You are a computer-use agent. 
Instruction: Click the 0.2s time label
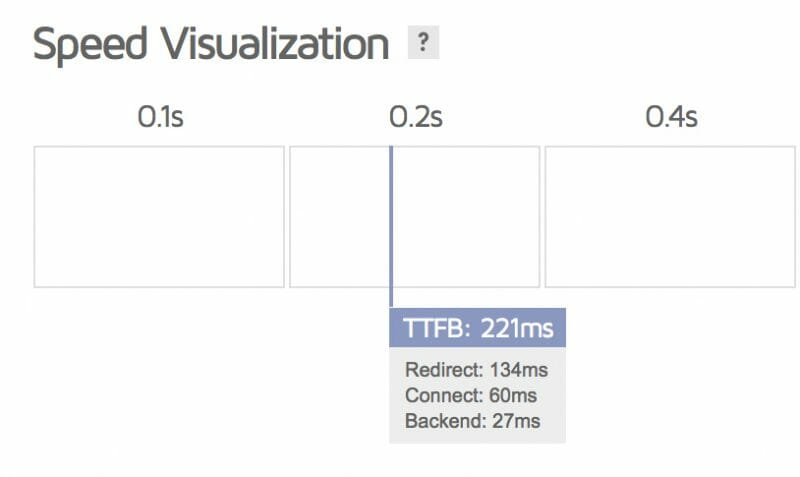point(415,118)
